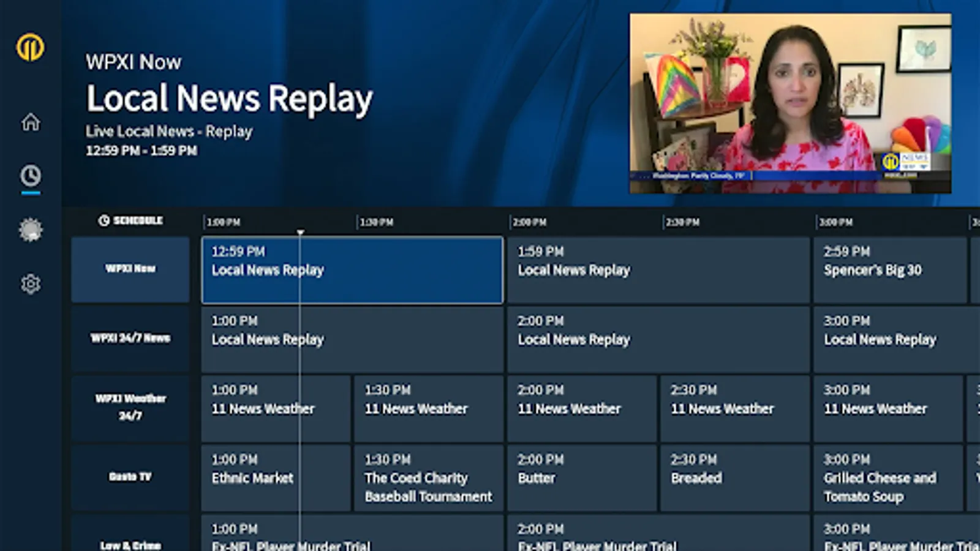Click the Live Local News - Replay subtitle
This screenshot has height=551, width=980.
pyautogui.click(x=169, y=132)
